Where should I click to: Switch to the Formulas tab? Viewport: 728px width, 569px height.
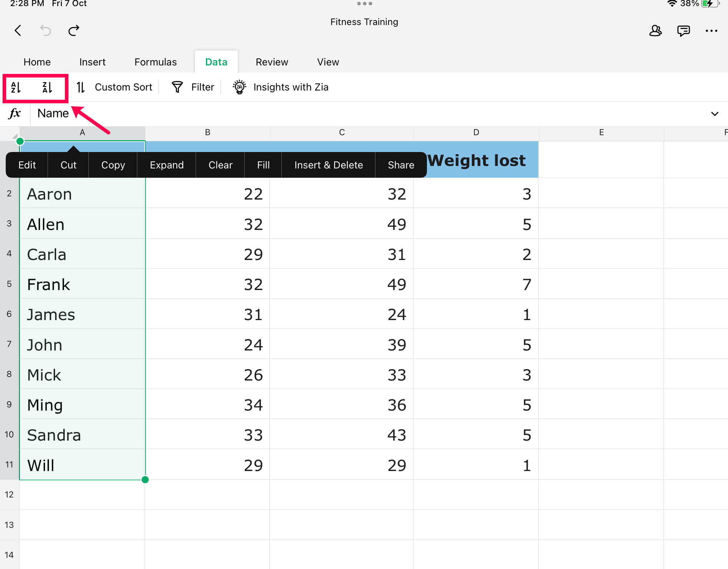coord(156,62)
